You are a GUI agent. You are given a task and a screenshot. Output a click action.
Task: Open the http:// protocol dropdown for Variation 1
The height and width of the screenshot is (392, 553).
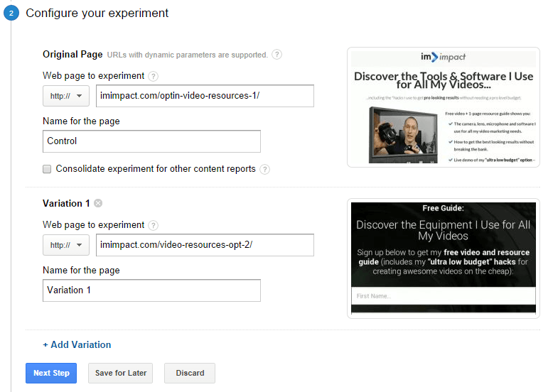66,245
